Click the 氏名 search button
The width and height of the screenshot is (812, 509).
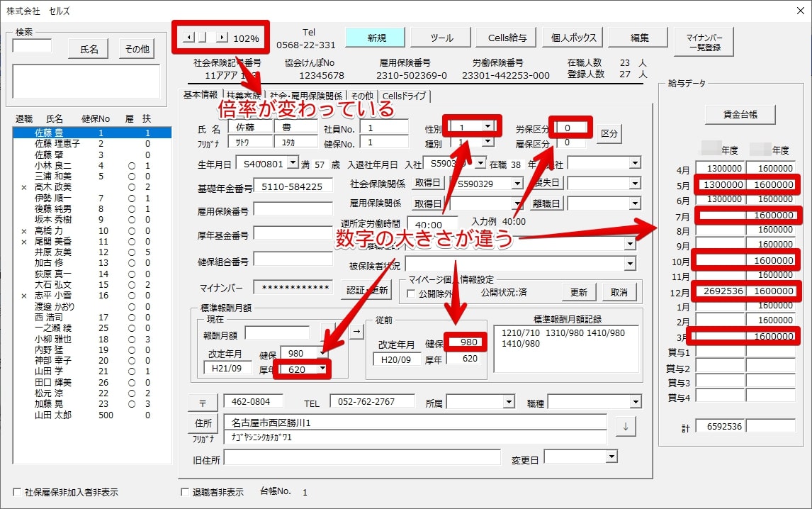point(89,49)
